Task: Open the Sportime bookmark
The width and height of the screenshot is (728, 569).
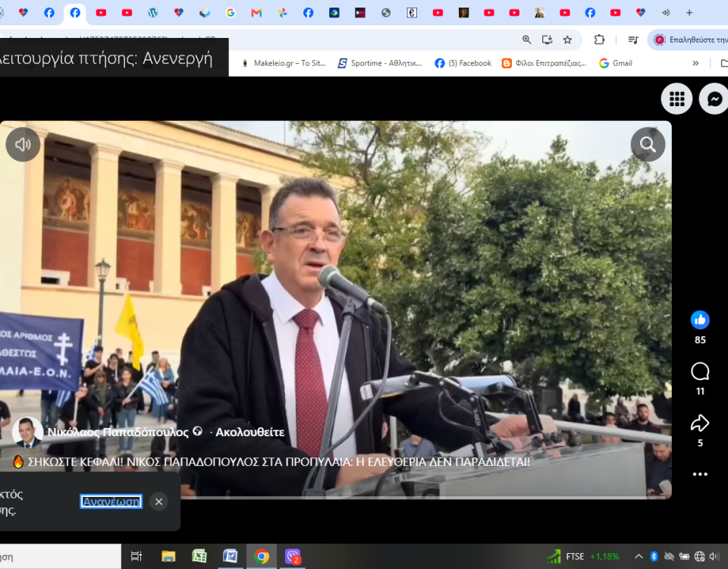Action: (x=380, y=63)
